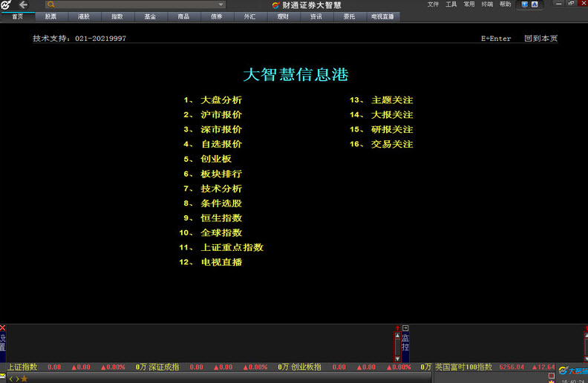The width and height of the screenshot is (588, 383).
Task: Click the small red square icon at bottom-right
Action: coord(551,376)
